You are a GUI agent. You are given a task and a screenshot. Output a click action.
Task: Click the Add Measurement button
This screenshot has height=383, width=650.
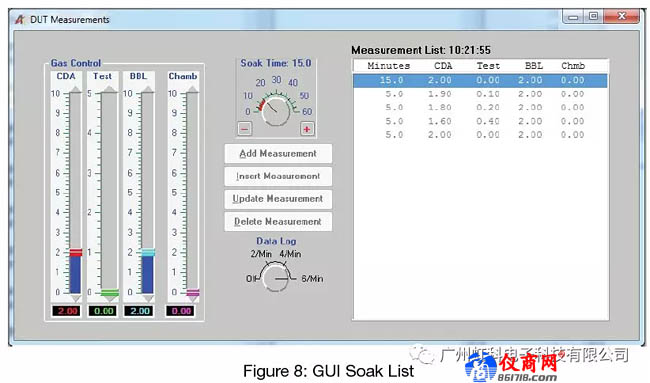pyautogui.click(x=278, y=154)
